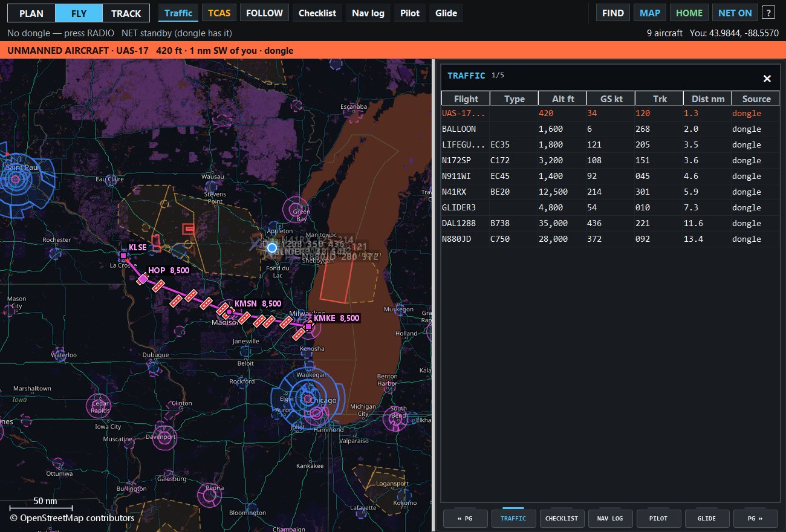Viewport: 786px width, 532px height.
Task: Click the blue own-position dot on map
Action: 272,247
